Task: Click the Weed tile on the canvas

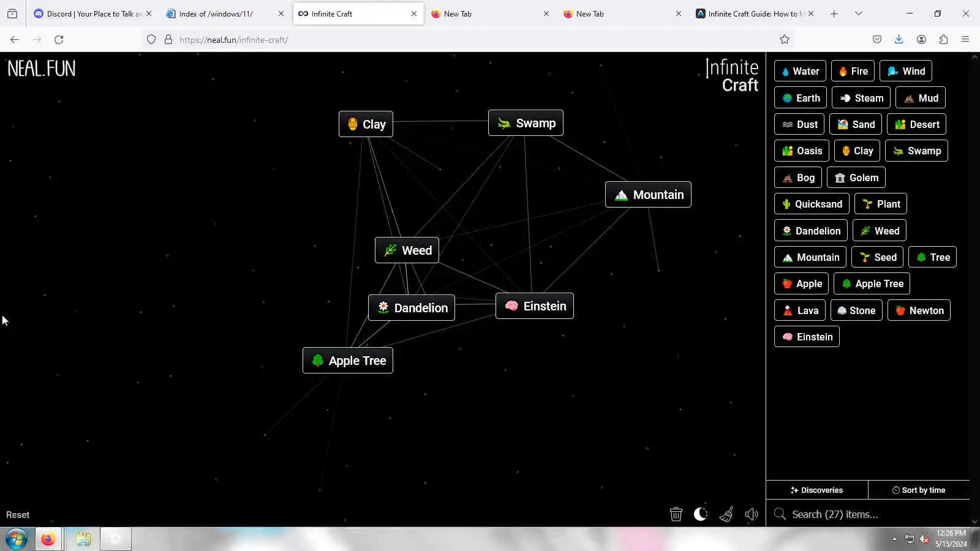Action: click(407, 250)
